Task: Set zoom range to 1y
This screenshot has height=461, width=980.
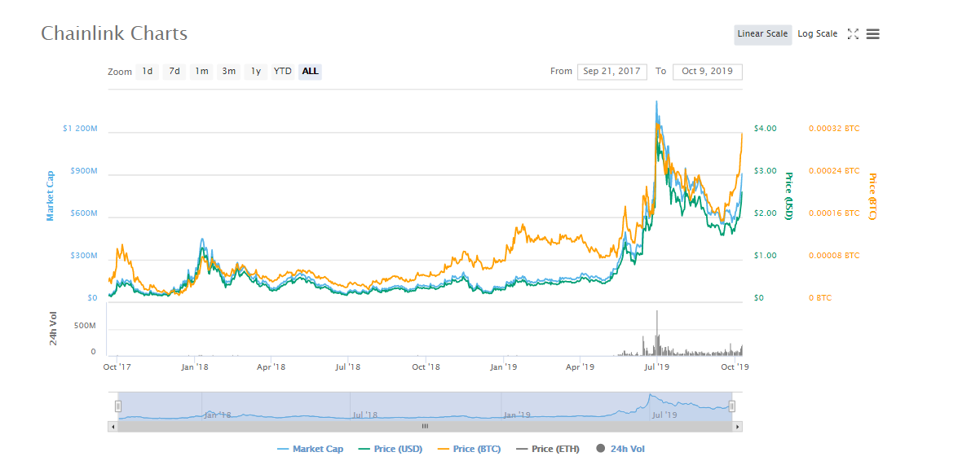Action: 256,72
